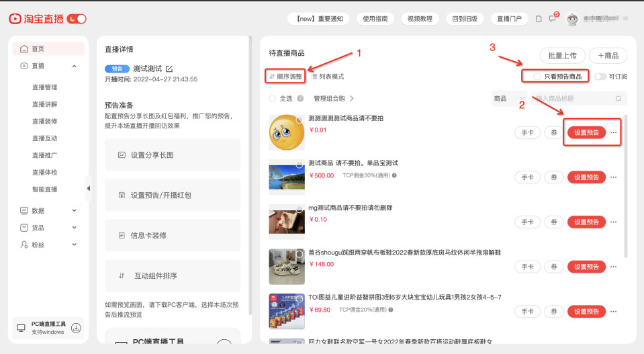Viewport: 644px width, 354px height.
Task: Click the search icon in product title field
Action: (618, 99)
